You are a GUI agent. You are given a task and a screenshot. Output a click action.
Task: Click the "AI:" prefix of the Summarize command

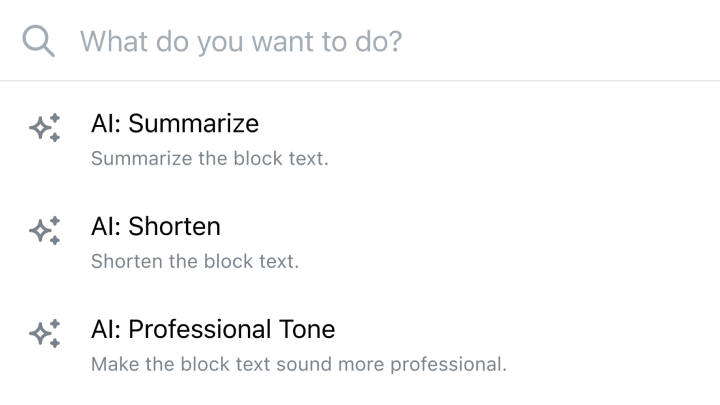point(106,124)
